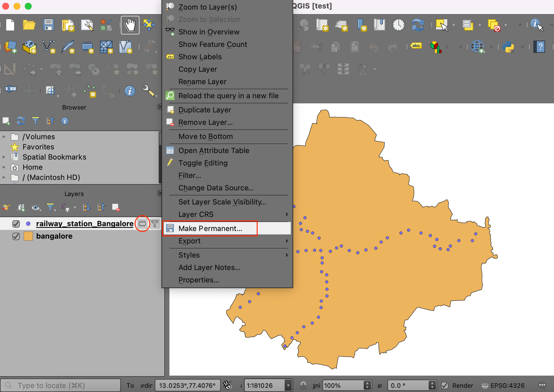Click the Identify Features cursor icon
554x392 pixels.
point(536,25)
